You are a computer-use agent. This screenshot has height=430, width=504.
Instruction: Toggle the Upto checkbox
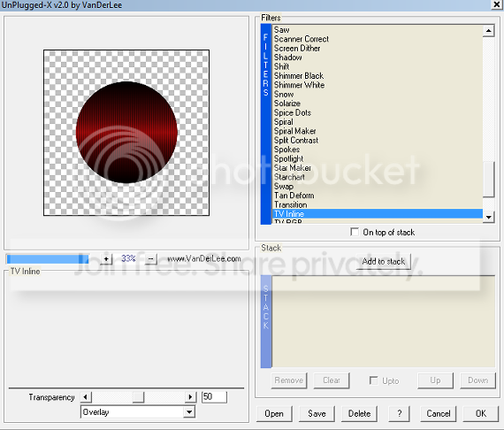[x=373, y=380]
